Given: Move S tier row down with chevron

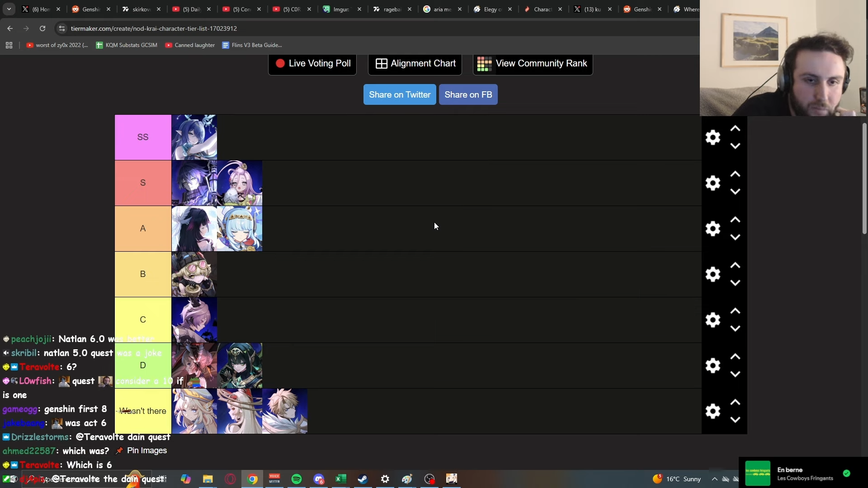Looking at the screenshot, I should pyautogui.click(x=736, y=192).
